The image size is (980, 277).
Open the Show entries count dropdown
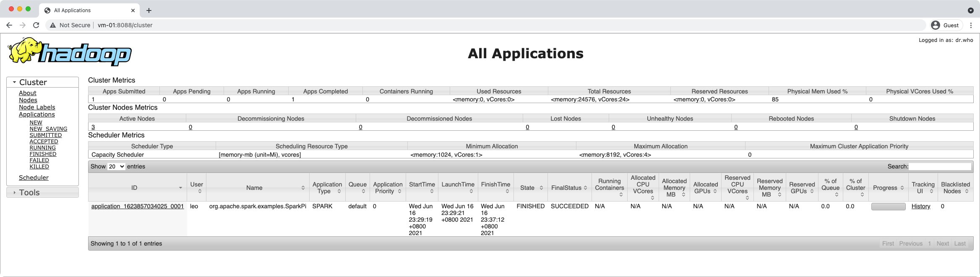116,166
